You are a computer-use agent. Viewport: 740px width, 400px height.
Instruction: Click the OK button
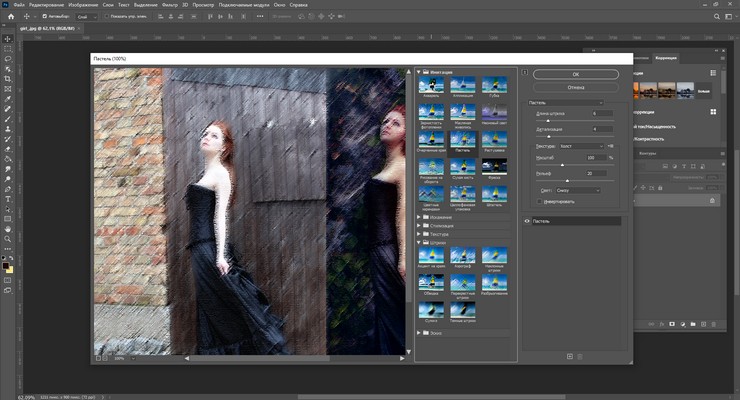tap(575, 74)
